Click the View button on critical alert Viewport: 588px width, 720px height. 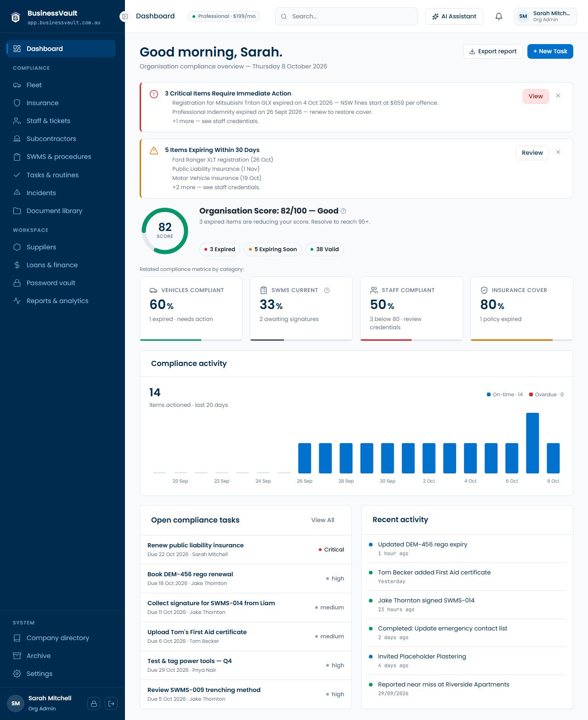pos(536,96)
